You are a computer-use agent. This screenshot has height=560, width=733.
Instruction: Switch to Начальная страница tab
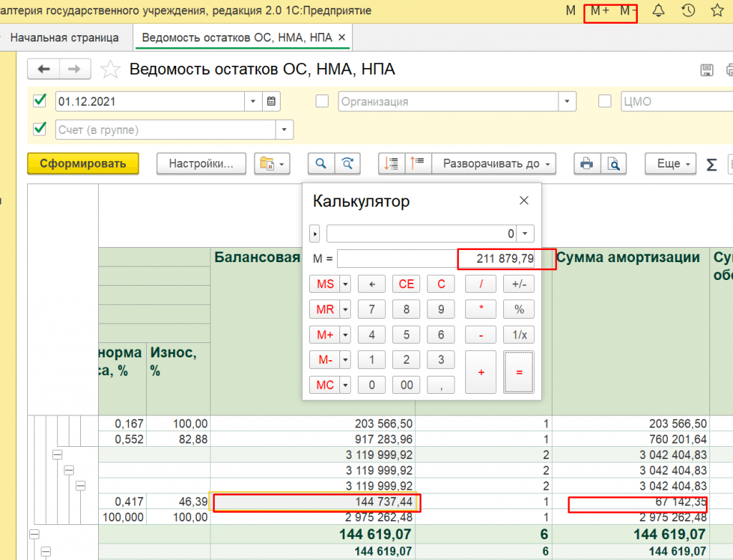point(64,37)
